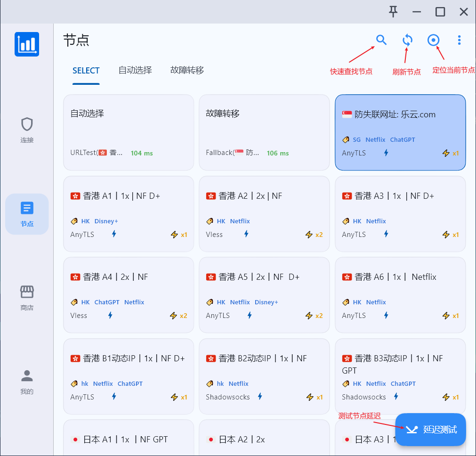
Task: Switch to the 故障转移 tab
Action: (187, 71)
